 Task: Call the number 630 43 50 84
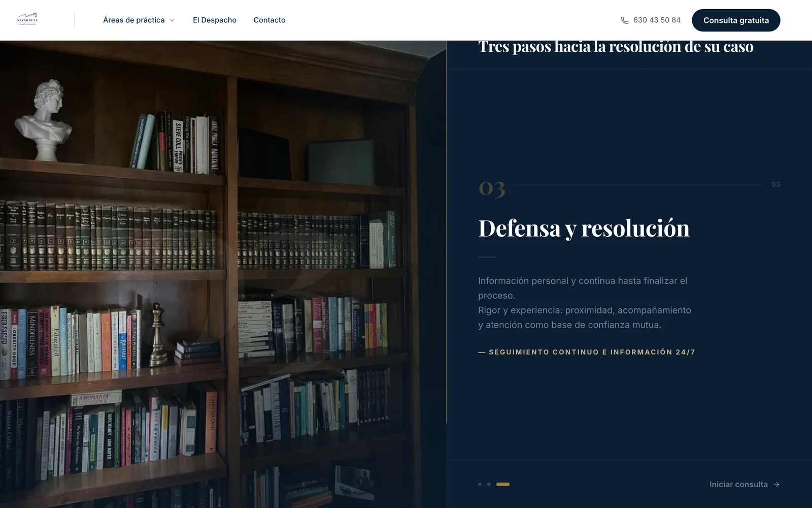pos(657,20)
